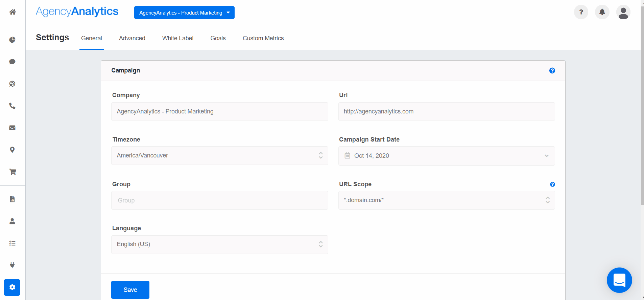The height and width of the screenshot is (300, 644).
Task: Click the Save button
Action: point(130,290)
